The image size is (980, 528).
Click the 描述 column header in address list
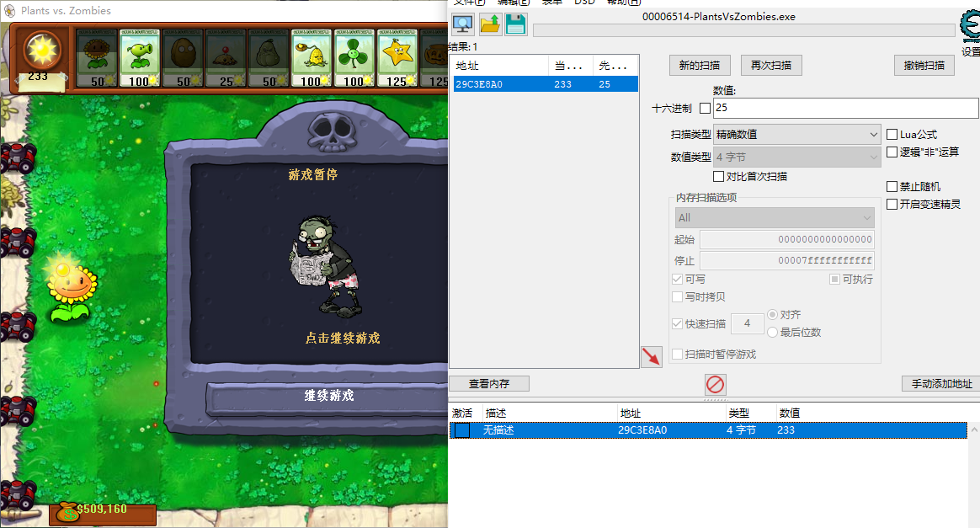pos(550,413)
